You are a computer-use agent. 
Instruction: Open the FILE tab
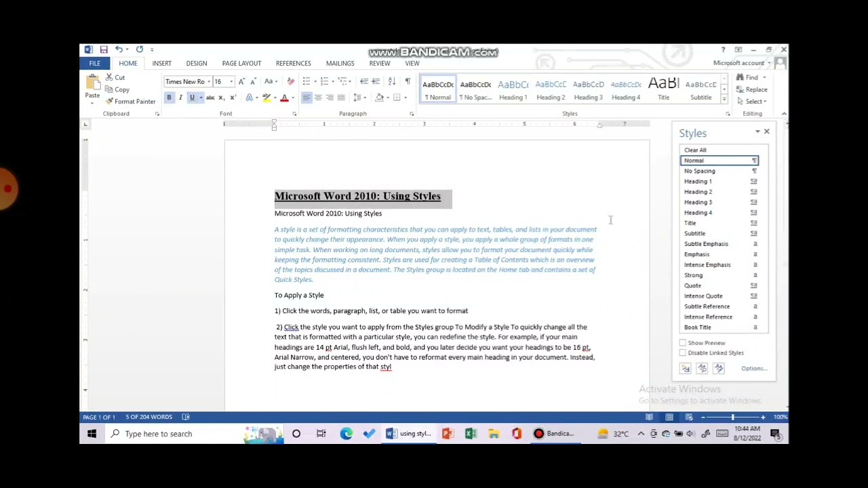coord(94,63)
